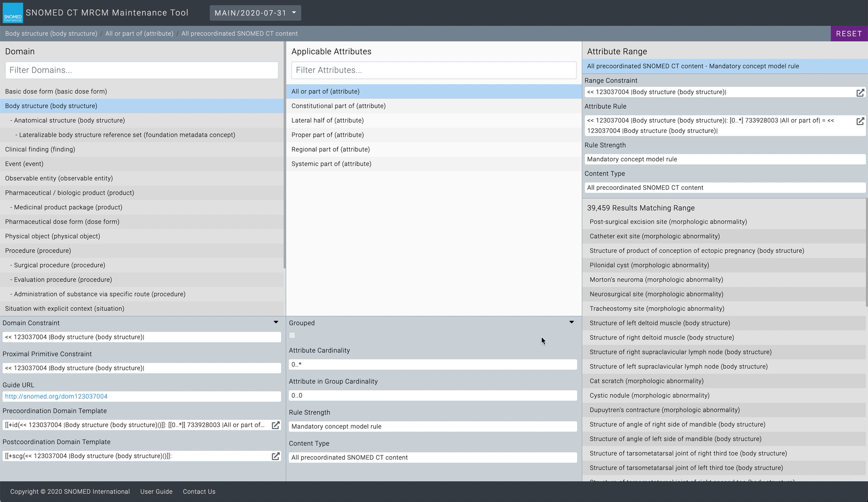Focus the Filter Domains input
This screenshot has width=868, height=502.
pyautogui.click(x=142, y=70)
